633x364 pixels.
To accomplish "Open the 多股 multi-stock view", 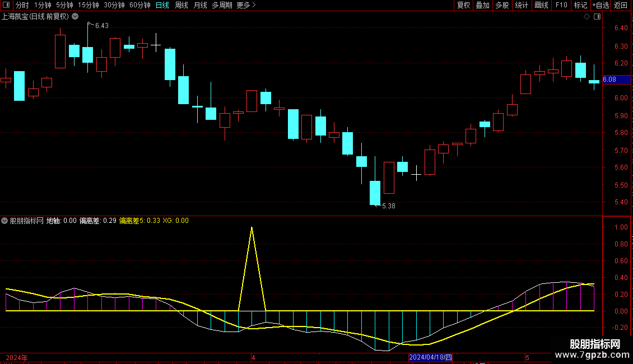I will tap(502, 5).
